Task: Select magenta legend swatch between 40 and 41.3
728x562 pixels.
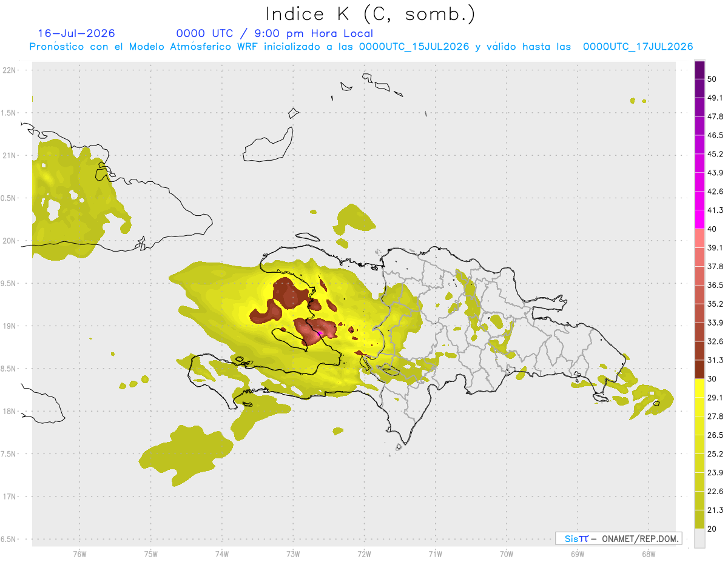Action: 700,219
